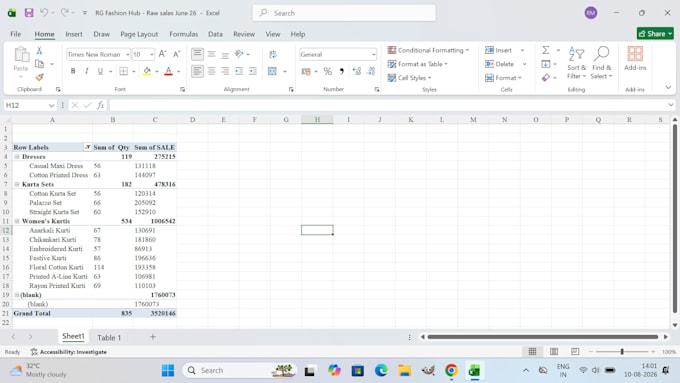
Task: Toggle Middle Align icon
Action: click(x=211, y=54)
